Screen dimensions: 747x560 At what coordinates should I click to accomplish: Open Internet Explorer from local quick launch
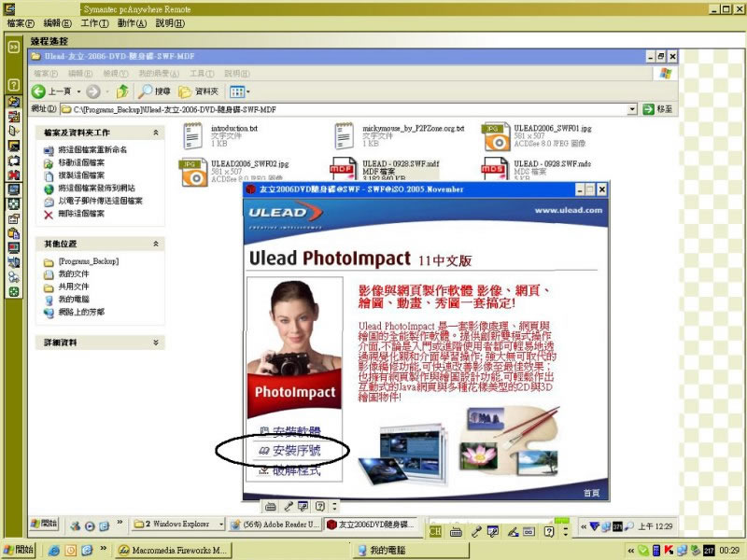(x=54, y=551)
